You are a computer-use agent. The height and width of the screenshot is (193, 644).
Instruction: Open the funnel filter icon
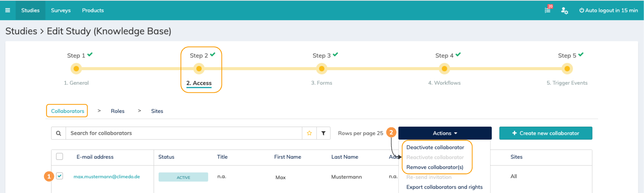[323, 133]
